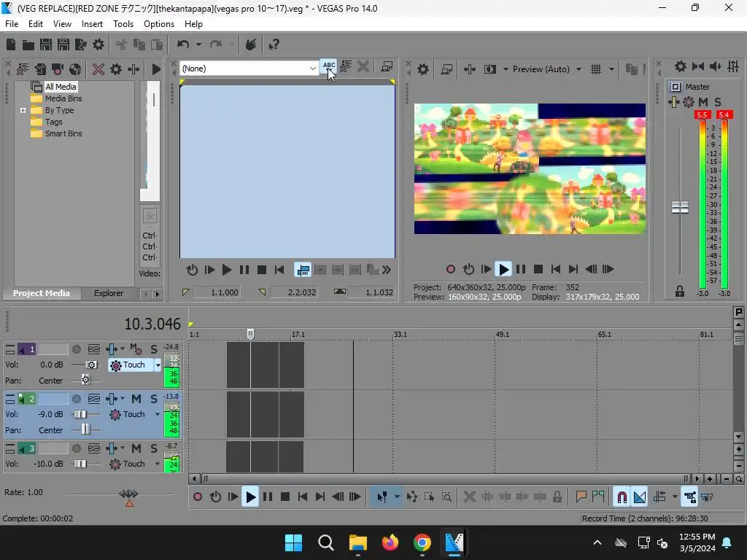Click Get Media from the Web globe icon
The width and height of the screenshot is (747, 560).
point(75,69)
